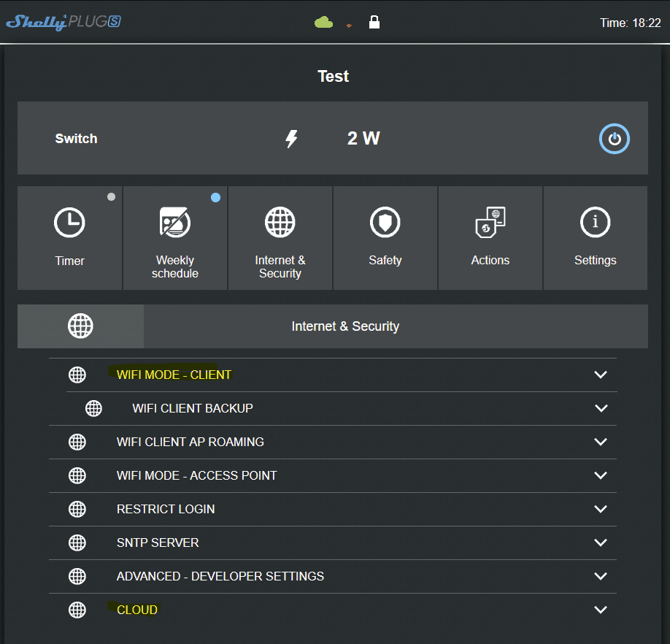Open the WIFI CLIENT BACKUP label
This screenshot has height=644, width=670.
point(193,409)
